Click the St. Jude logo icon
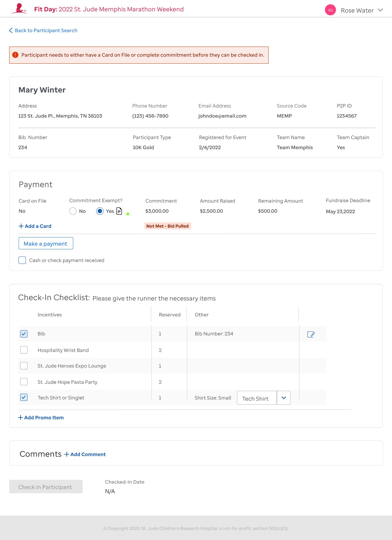The width and height of the screenshot is (392, 540). tap(19, 9)
